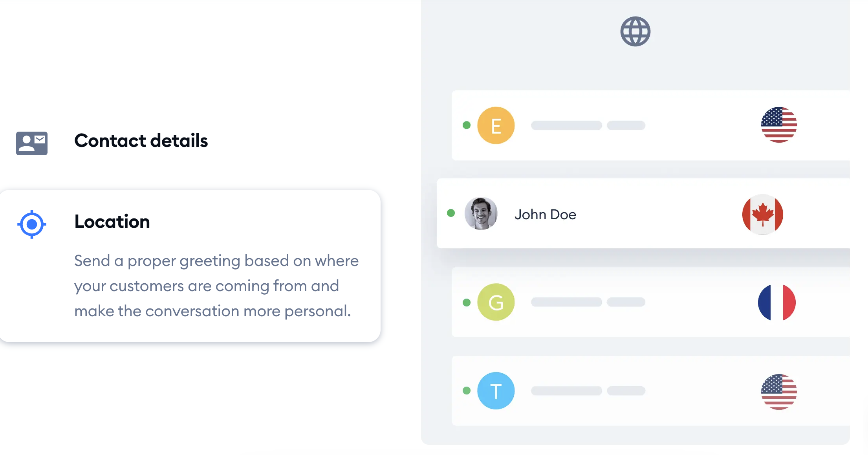868x455 pixels.
Task: Click online status dot beside T avatar
Action: tap(467, 391)
